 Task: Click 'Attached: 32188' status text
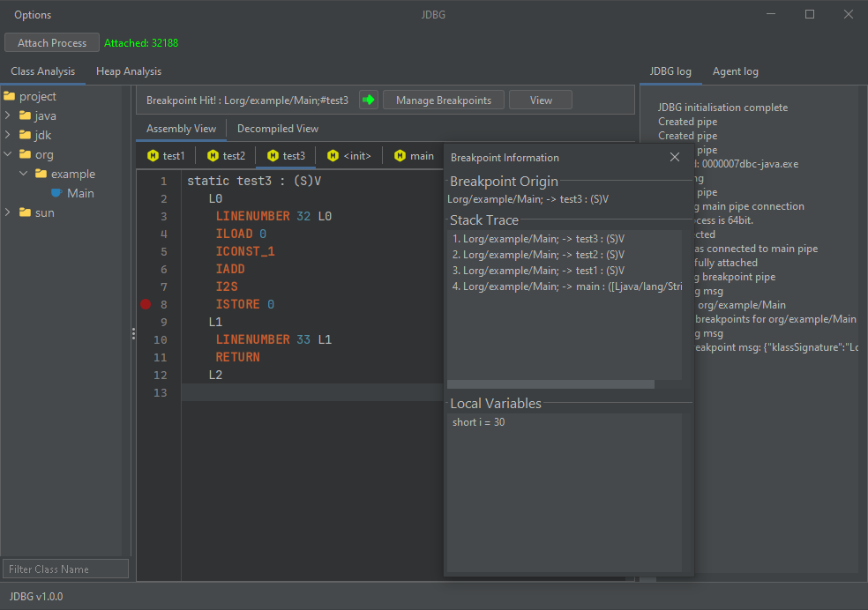pos(141,43)
